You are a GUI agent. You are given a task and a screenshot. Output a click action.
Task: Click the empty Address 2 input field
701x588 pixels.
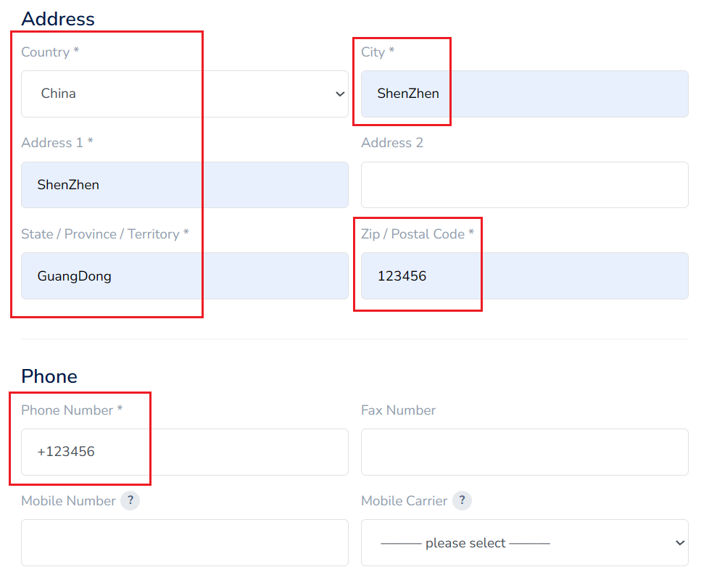click(x=524, y=185)
